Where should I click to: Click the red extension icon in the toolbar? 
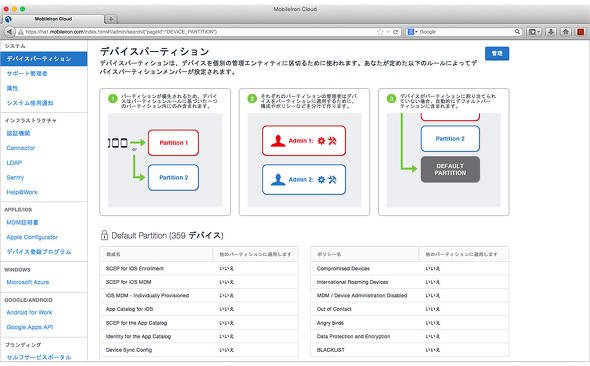pos(580,32)
